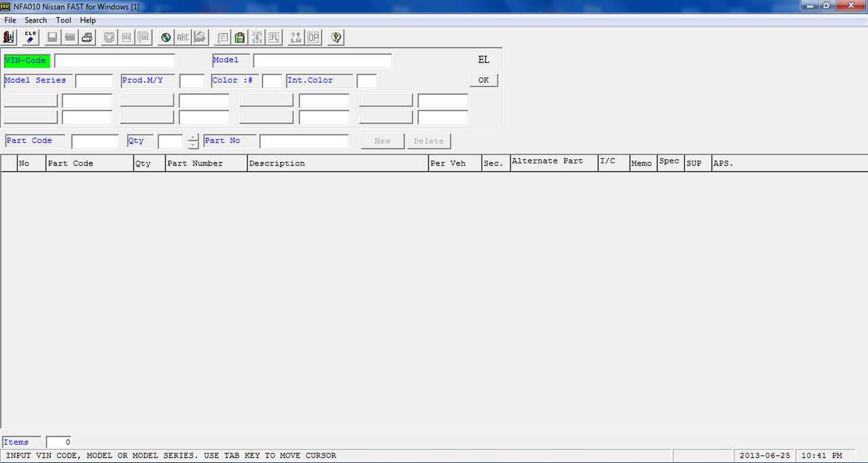Viewport: 868px width, 463px height.
Task: Click the Qty column header
Action: coord(149,163)
